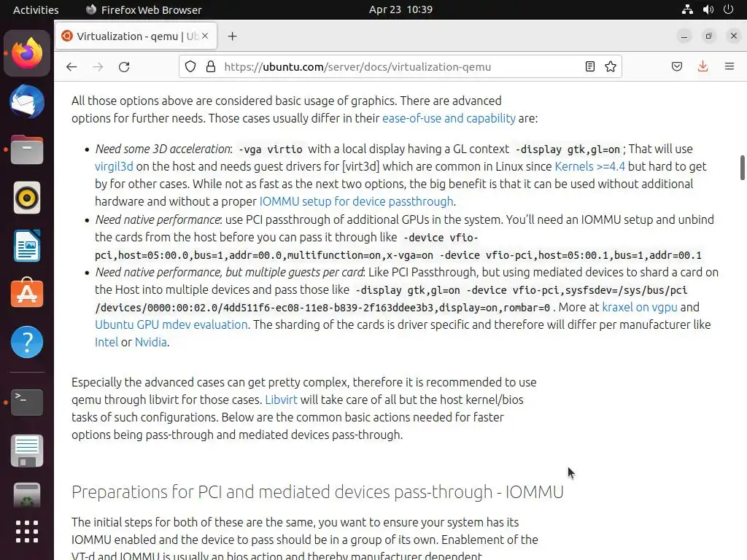
Task: Close the Virtualization - qemu tab
Action: (x=205, y=36)
